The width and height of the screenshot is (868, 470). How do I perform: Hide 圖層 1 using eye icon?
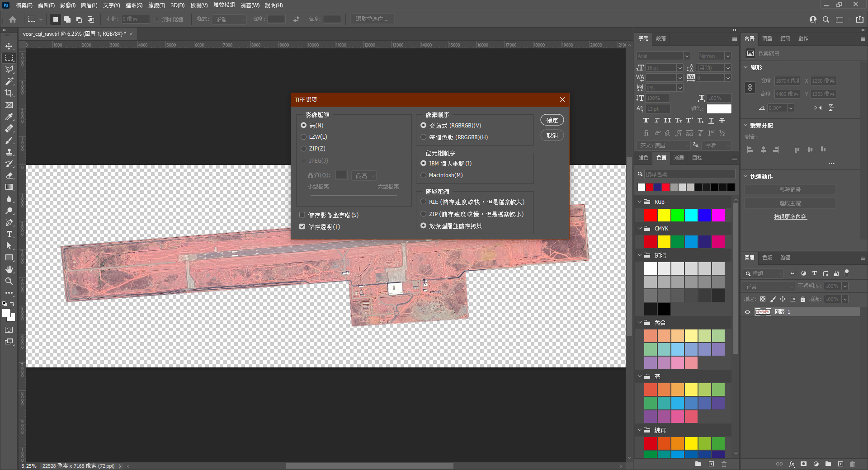747,312
